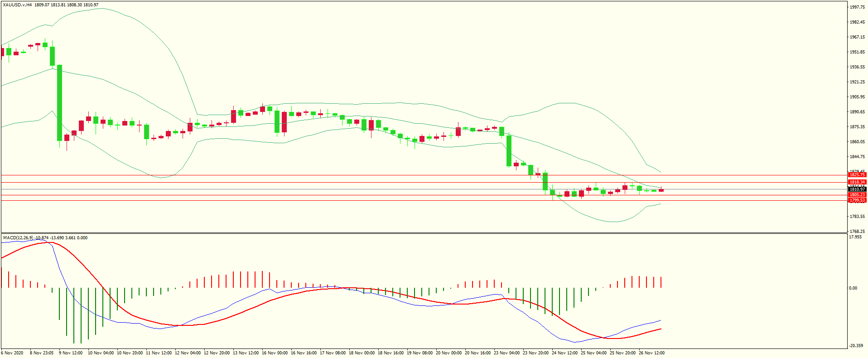This screenshot has height=358, width=868.
Task: Click the 16 Nov 16:00 time label
Action: [304, 353]
